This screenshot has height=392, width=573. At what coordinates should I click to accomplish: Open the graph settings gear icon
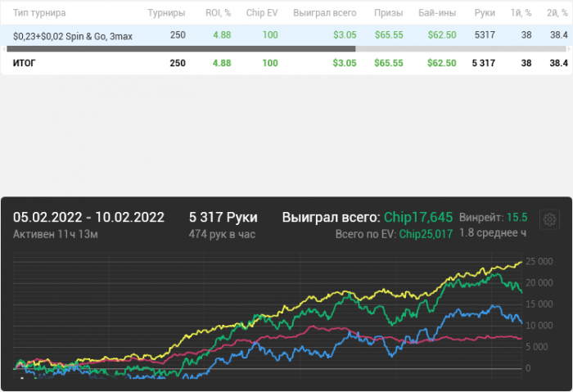[x=549, y=219]
